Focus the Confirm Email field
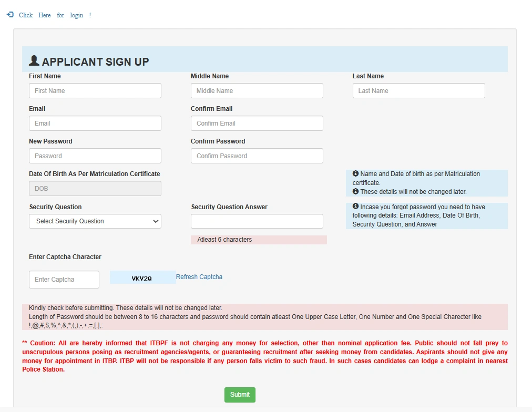 tap(257, 123)
